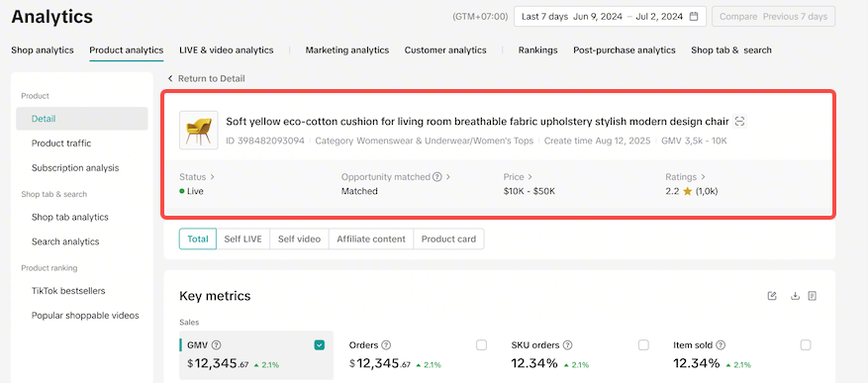Open Post-purchase analytics tab
This screenshot has width=868, height=383.
pos(625,49)
